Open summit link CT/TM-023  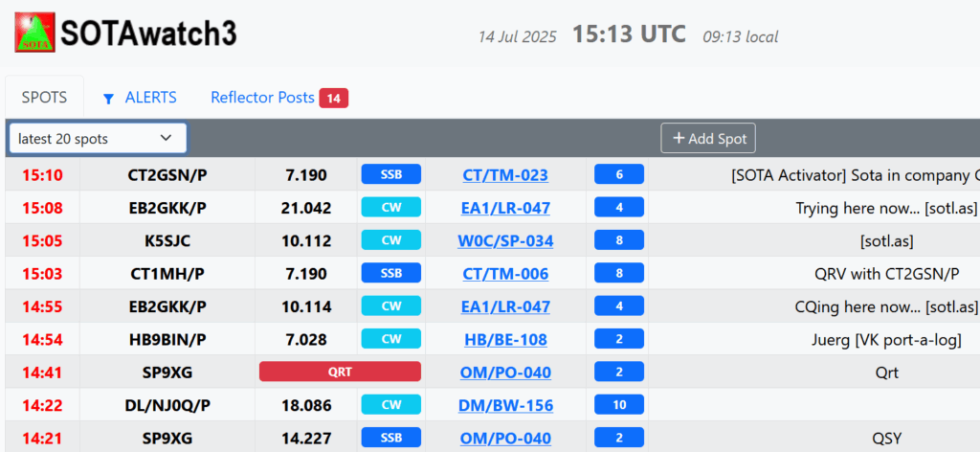click(505, 175)
